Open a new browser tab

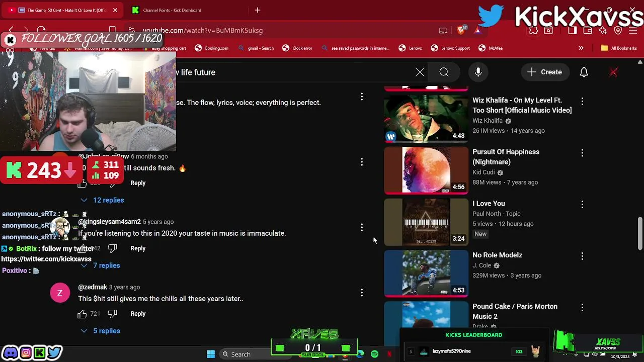pyautogui.click(x=258, y=10)
